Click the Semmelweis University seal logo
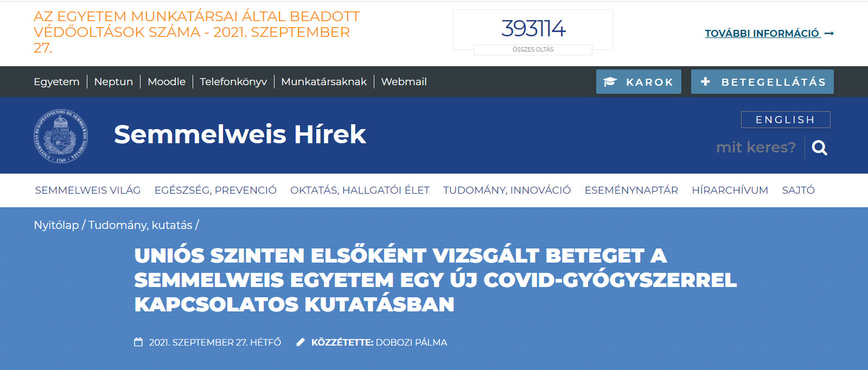The width and height of the screenshot is (868, 370). pos(61,136)
